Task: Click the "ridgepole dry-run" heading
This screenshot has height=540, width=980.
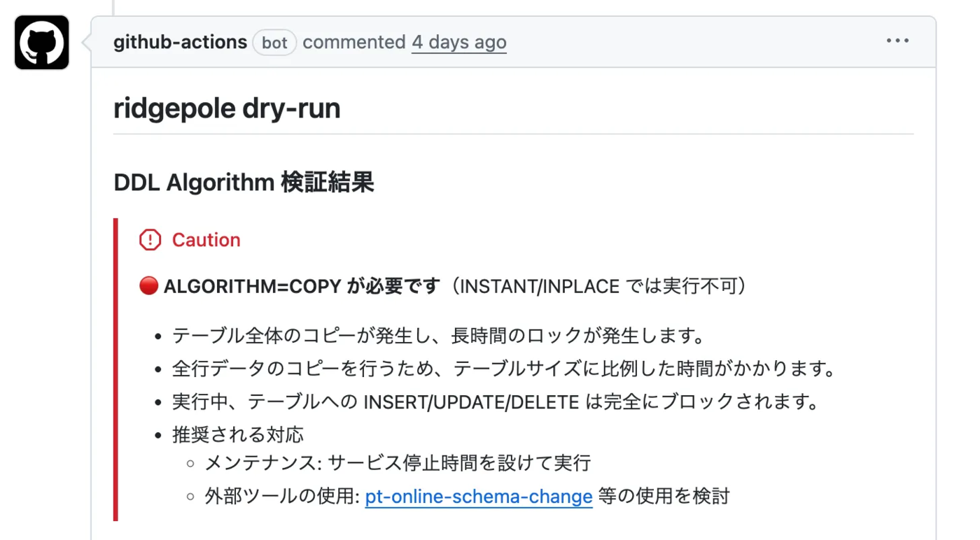Action: 227,109
